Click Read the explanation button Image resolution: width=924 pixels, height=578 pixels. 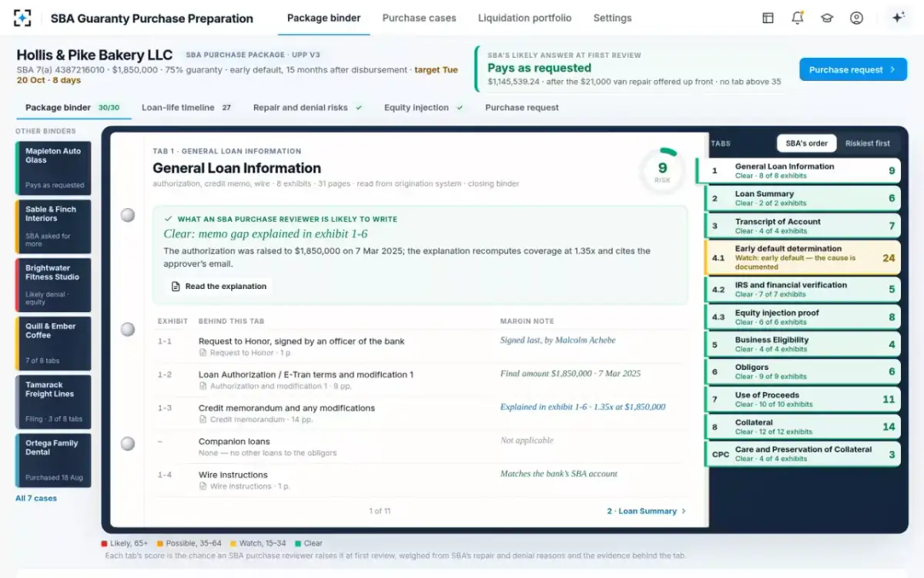pos(218,286)
